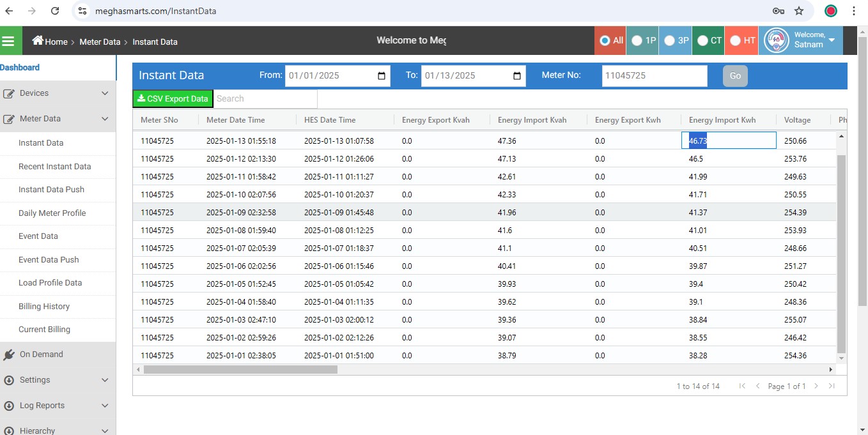Open Chrome three-dot menu
Screen dimensions: 868x435
tap(855, 11)
